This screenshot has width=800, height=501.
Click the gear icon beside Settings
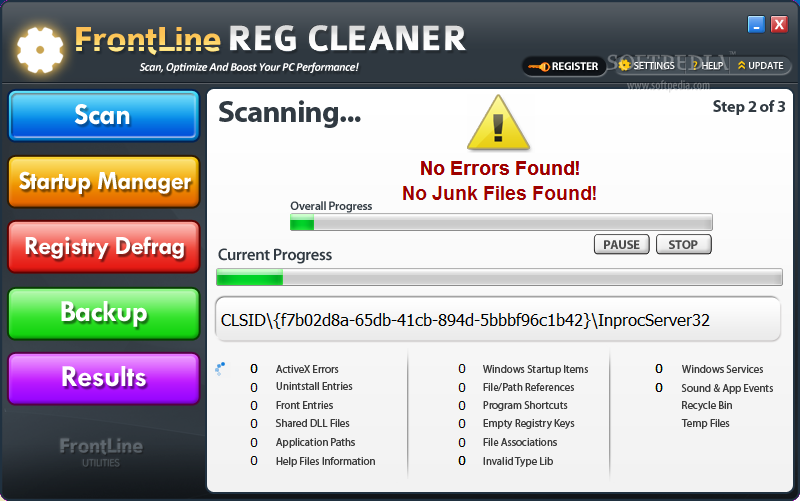pyautogui.click(x=624, y=65)
